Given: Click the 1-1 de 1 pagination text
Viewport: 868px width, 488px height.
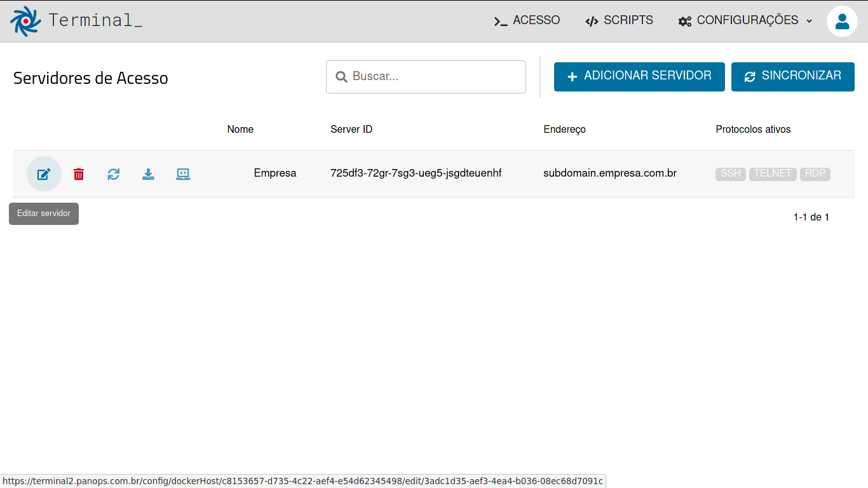Looking at the screenshot, I should pyautogui.click(x=811, y=217).
